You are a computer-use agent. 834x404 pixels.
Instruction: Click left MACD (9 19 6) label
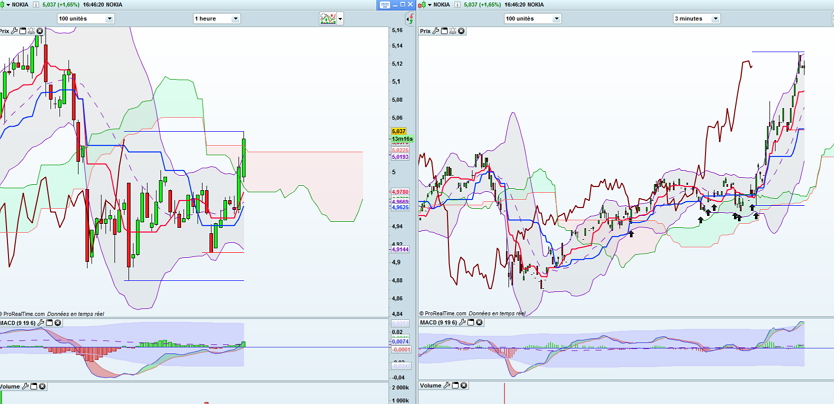[17, 323]
